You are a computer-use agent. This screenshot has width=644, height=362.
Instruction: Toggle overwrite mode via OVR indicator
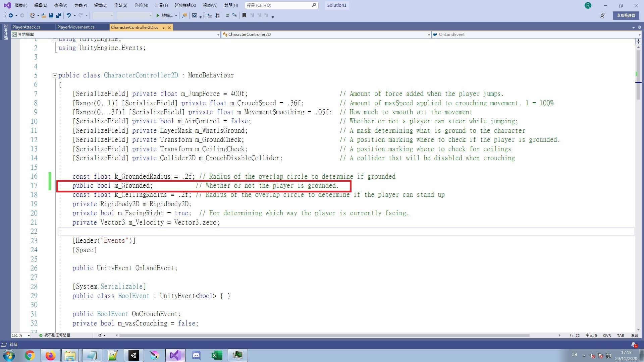tap(607, 335)
